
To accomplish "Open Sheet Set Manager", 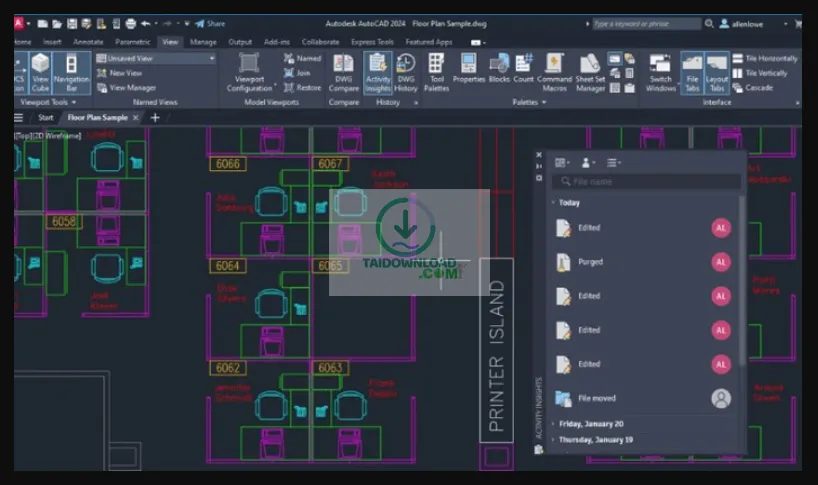I will tap(590, 72).
